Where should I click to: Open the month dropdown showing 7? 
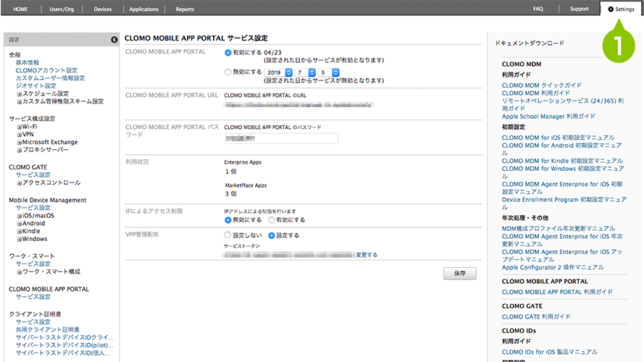(x=305, y=72)
